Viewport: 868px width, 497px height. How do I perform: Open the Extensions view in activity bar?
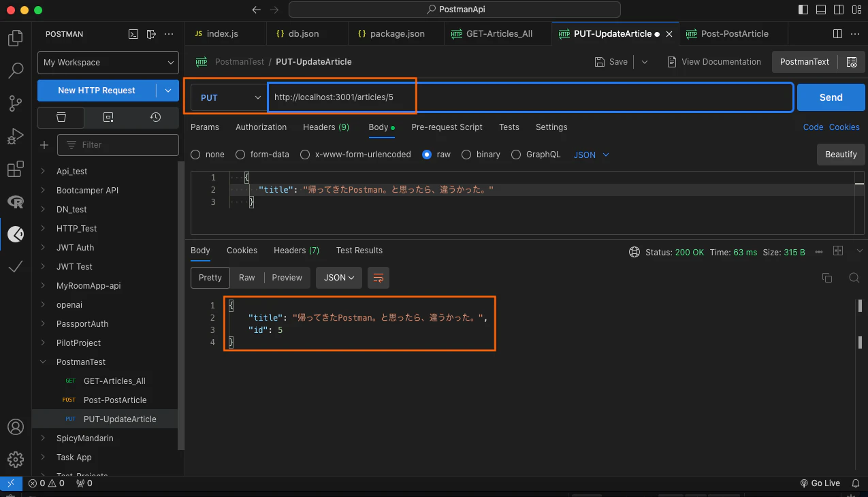(15, 169)
